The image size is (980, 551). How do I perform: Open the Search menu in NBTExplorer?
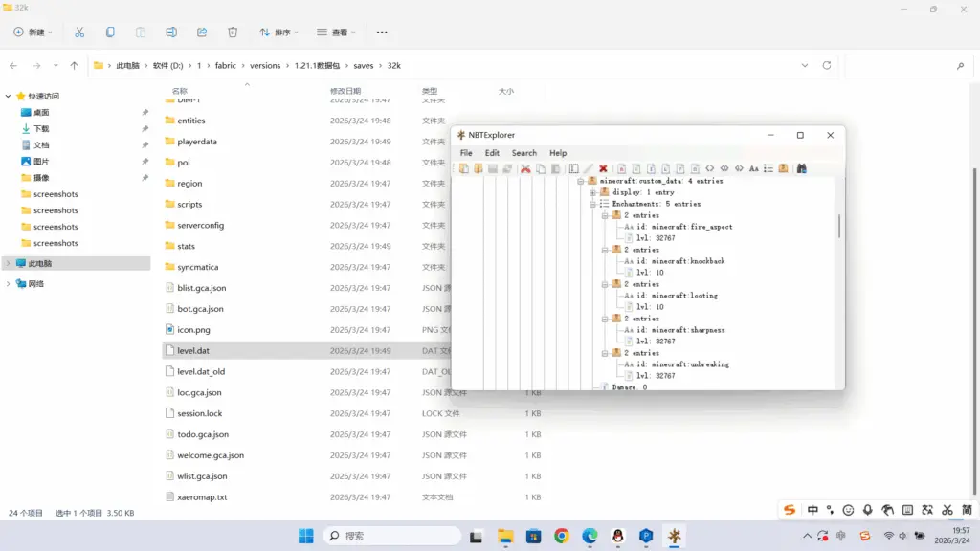523,152
